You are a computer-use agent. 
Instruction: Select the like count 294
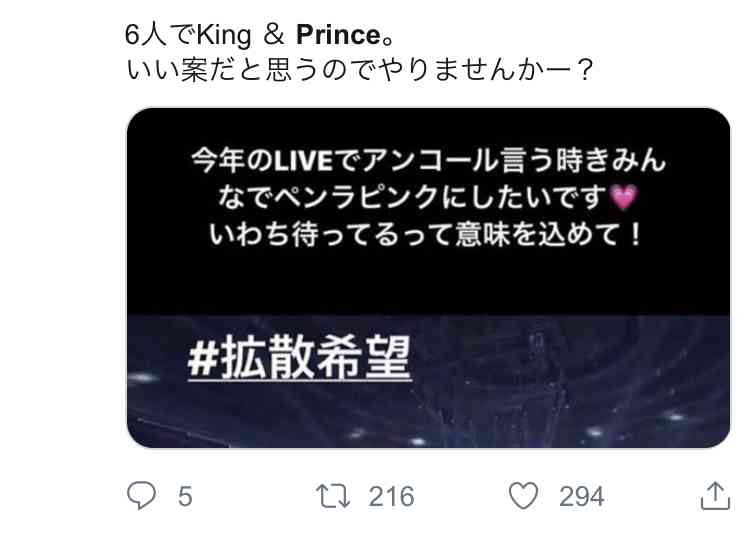pos(582,496)
